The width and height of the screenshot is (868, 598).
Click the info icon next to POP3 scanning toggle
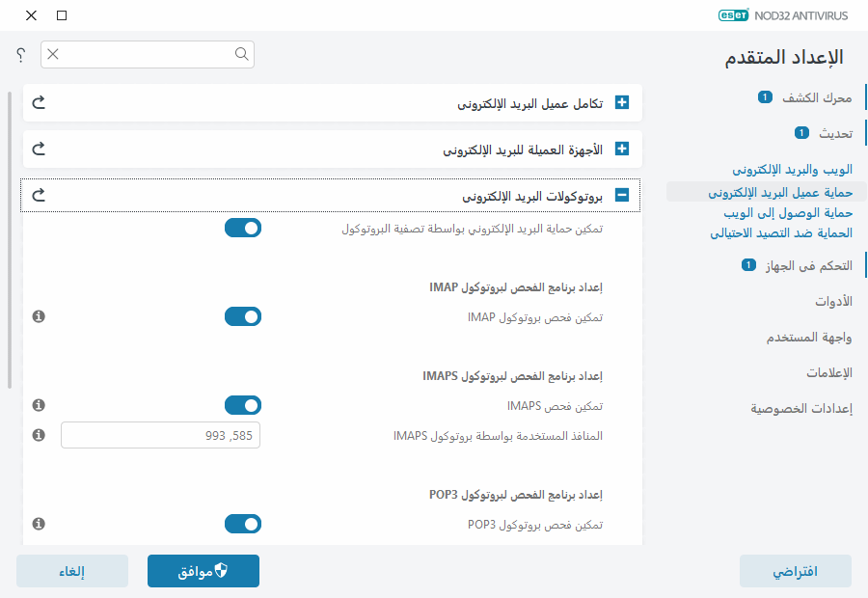click(39, 524)
